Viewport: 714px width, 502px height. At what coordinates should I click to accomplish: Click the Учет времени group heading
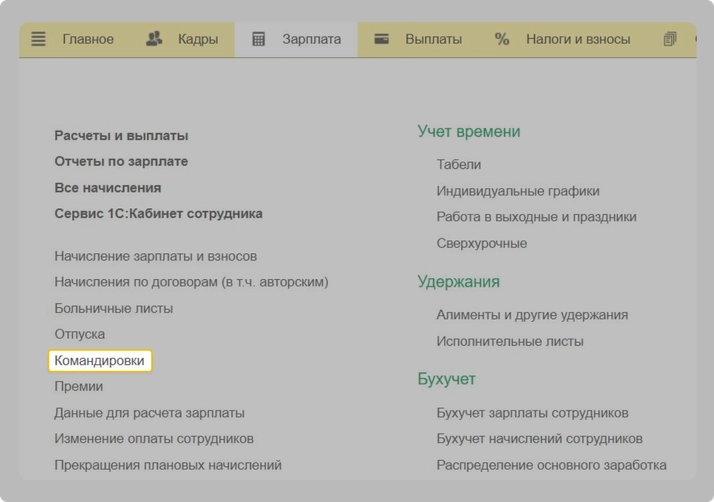[469, 131]
